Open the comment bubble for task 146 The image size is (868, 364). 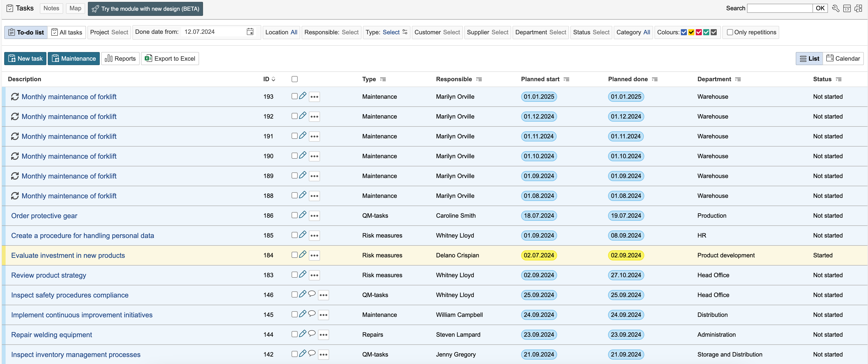pyautogui.click(x=312, y=294)
